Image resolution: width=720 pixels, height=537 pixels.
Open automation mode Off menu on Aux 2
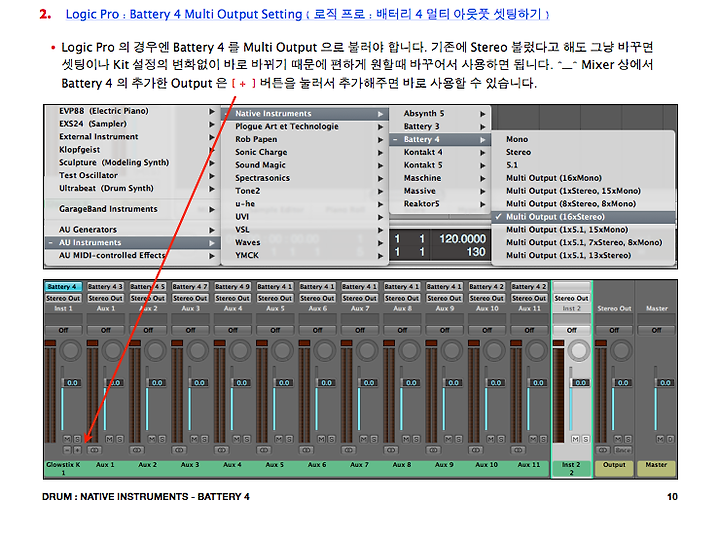point(148,330)
